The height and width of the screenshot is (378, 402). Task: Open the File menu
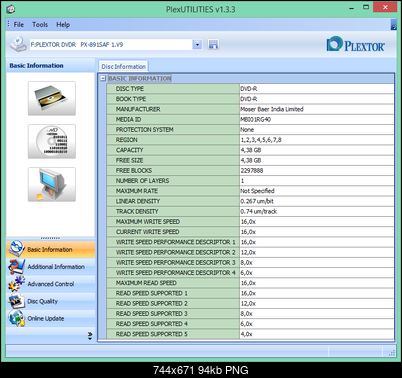[19, 24]
